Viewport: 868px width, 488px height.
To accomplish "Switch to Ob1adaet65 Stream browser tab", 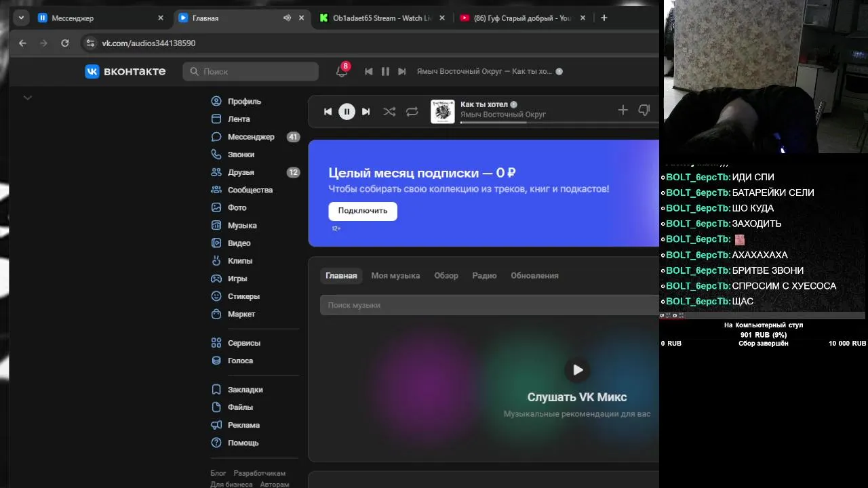I will [x=382, y=18].
